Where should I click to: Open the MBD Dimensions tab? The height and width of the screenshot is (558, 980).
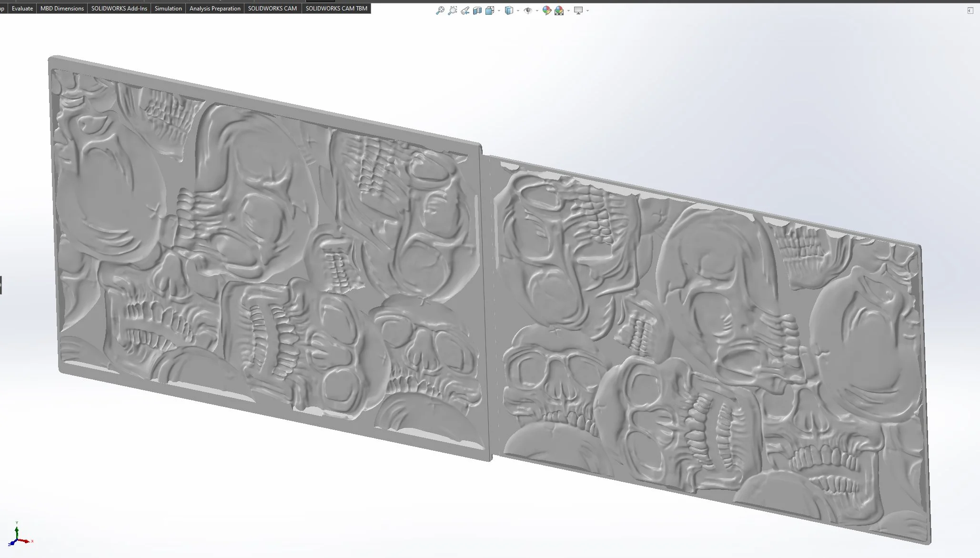(62, 9)
